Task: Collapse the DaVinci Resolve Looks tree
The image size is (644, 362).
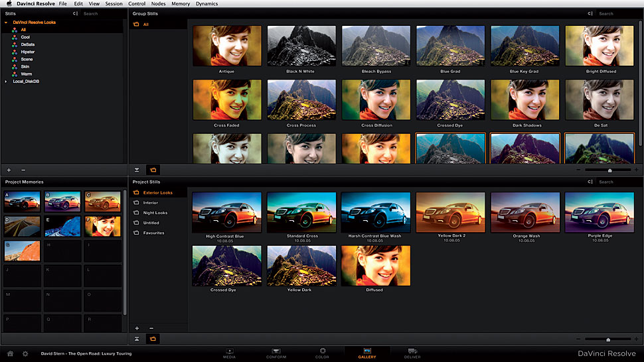Action: [6, 23]
